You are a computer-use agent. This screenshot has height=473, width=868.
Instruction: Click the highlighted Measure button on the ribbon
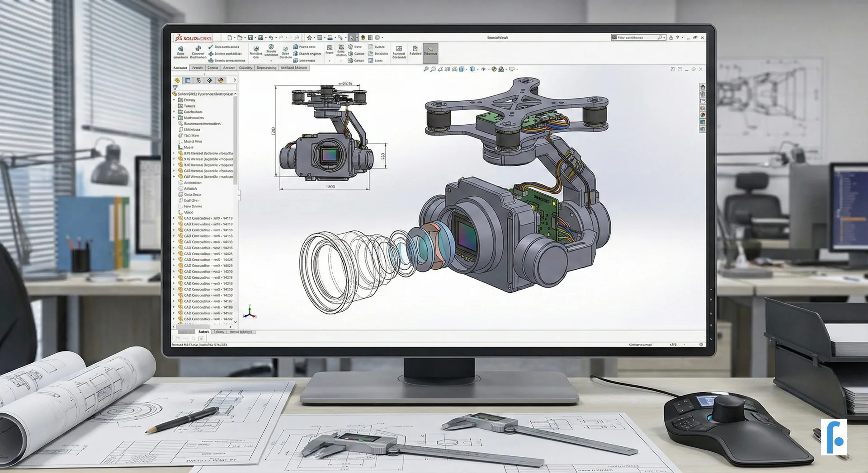click(x=430, y=53)
